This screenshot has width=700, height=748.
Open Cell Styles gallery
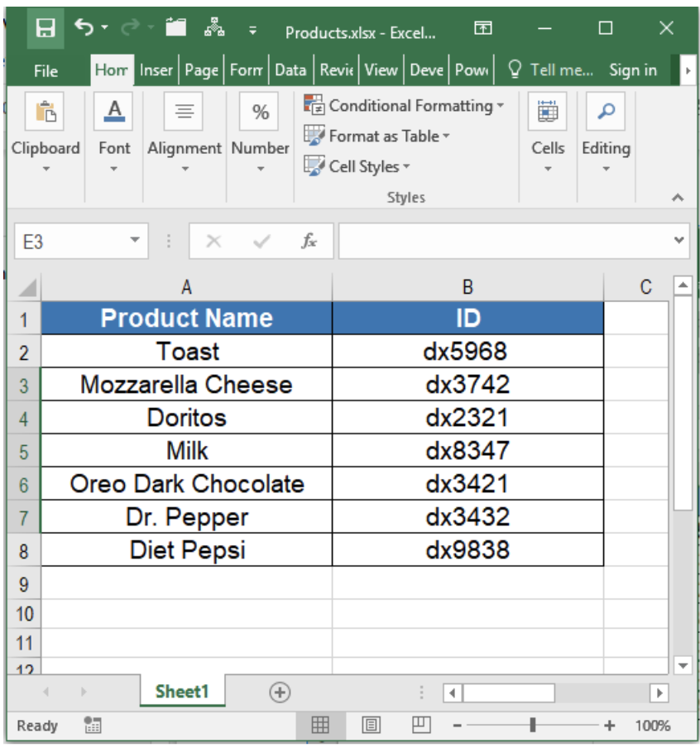pos(357,166)
